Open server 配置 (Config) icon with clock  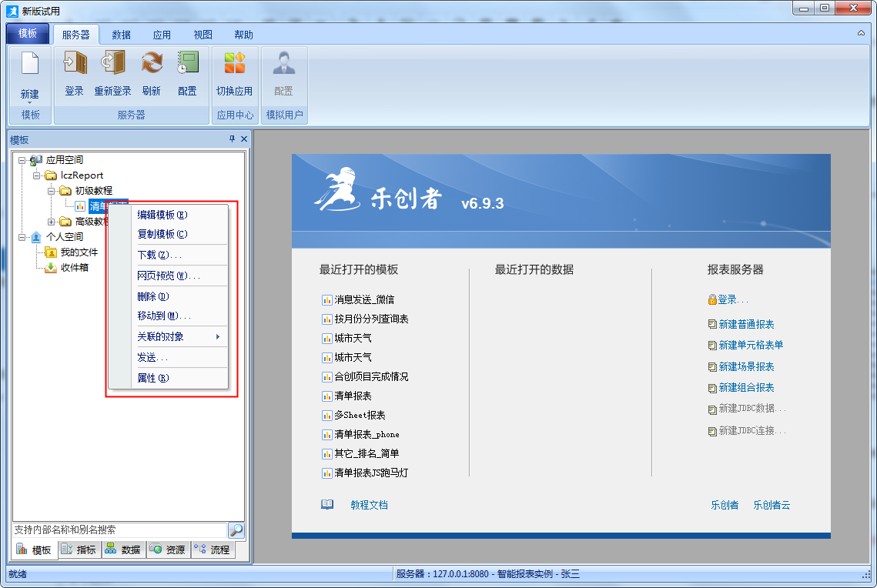click(x=188, y=64)
